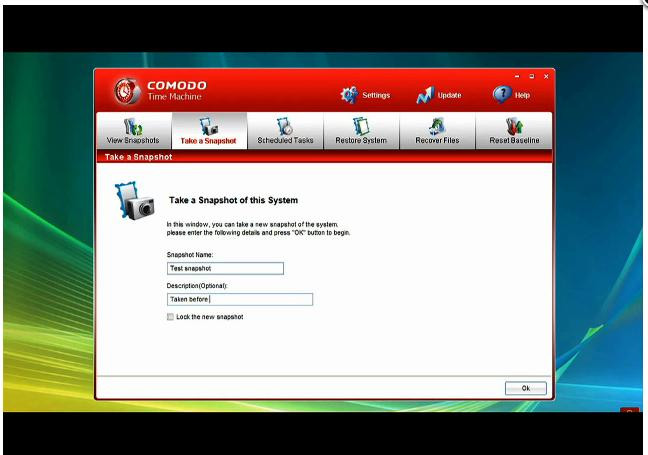Screen dimensions: 648x455
Task: Focus the Snapshot Name input field
Action: [x=225, y=268]
